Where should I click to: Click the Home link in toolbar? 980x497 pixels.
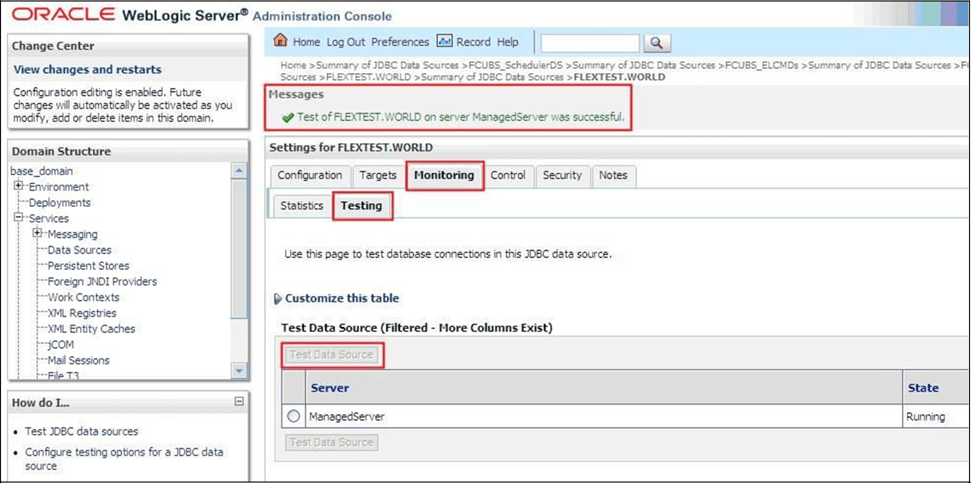click(307, 42)
